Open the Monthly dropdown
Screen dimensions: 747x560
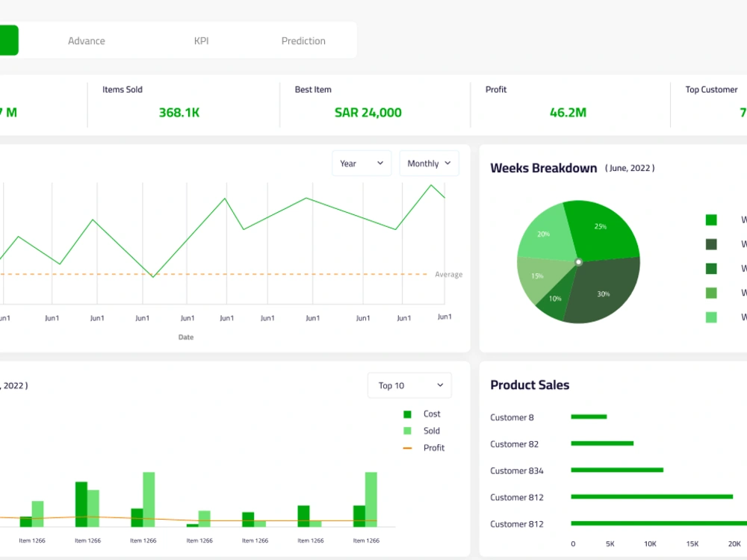coord(429,163)
